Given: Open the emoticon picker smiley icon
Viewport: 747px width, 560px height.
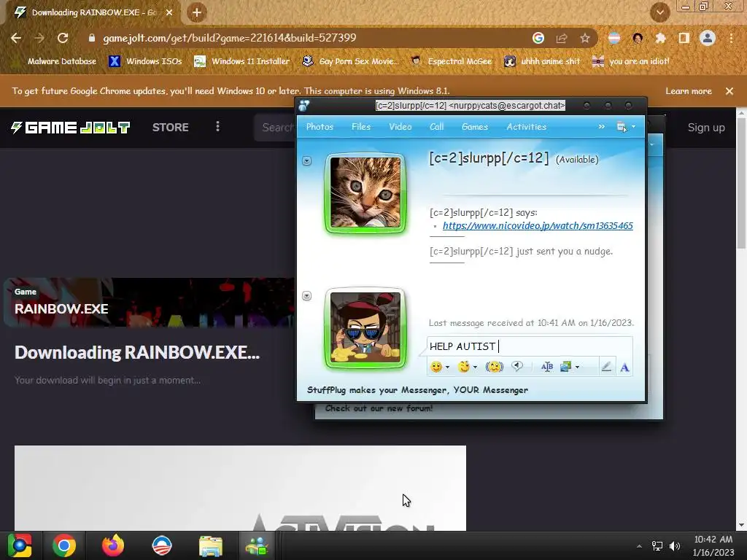Looking at the screenshot, I should (436, 367).
